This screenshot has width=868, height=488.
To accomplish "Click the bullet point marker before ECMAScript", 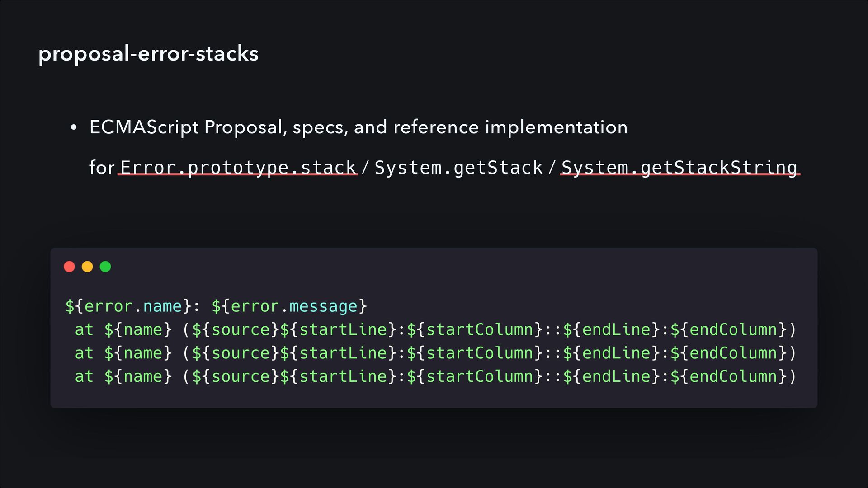I will pyautogui.click(x=74, y=128).
